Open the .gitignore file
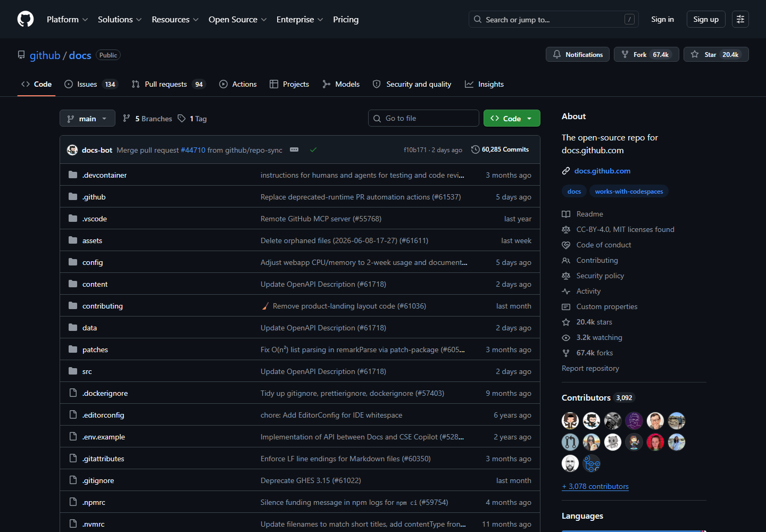This screenshot has width=766, height=532. click(98, 480)
